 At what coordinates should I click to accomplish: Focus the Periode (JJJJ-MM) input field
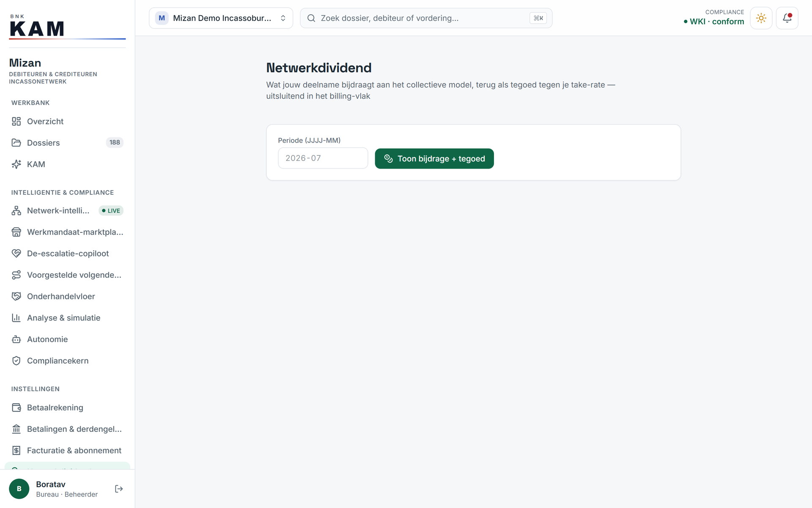pyautogui.click(x=323, y=158)
